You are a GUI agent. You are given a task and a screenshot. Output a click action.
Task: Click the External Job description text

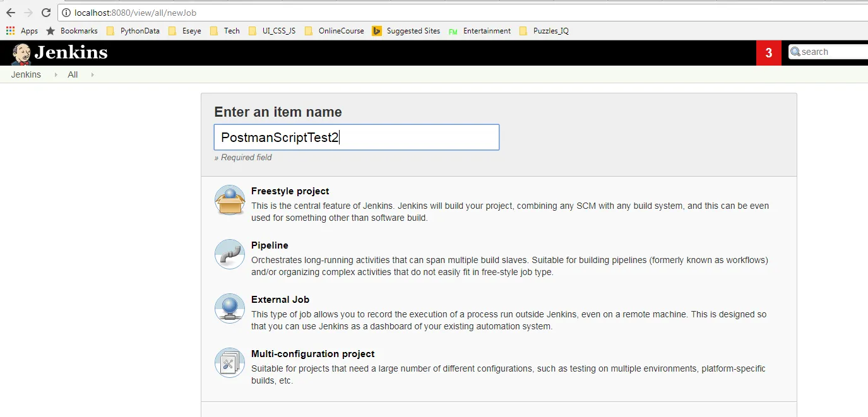[x=509, y=320]
